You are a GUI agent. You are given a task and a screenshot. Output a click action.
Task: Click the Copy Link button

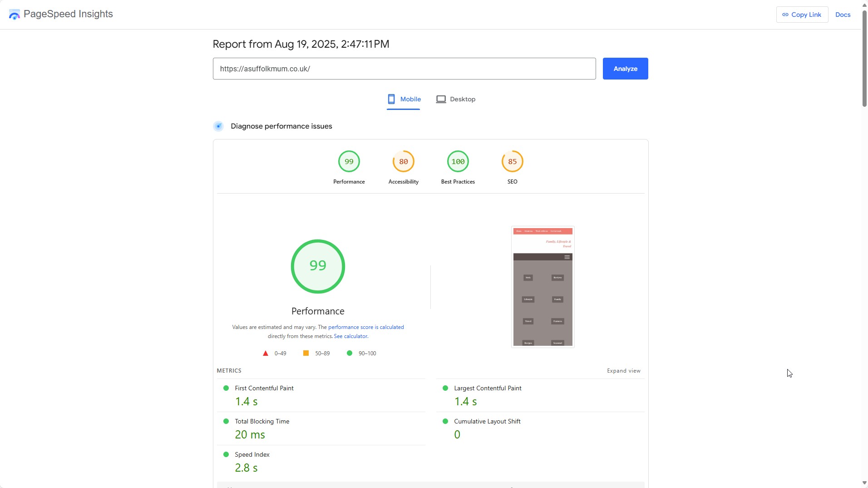pos(802,15)
